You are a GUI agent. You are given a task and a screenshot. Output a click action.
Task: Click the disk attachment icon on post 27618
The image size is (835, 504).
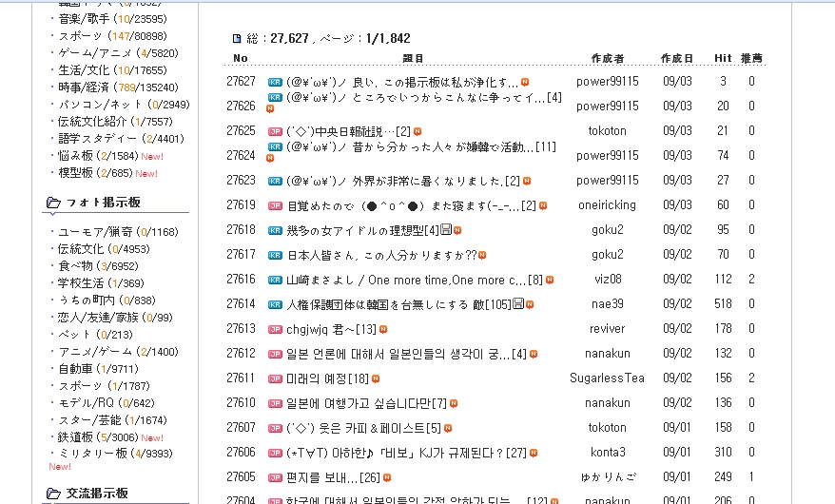457,230
